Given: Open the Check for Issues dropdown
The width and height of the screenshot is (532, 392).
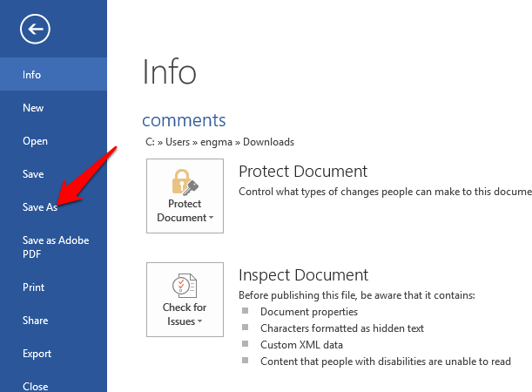Looking at the screenshot, I should click(x=185, y=300).
